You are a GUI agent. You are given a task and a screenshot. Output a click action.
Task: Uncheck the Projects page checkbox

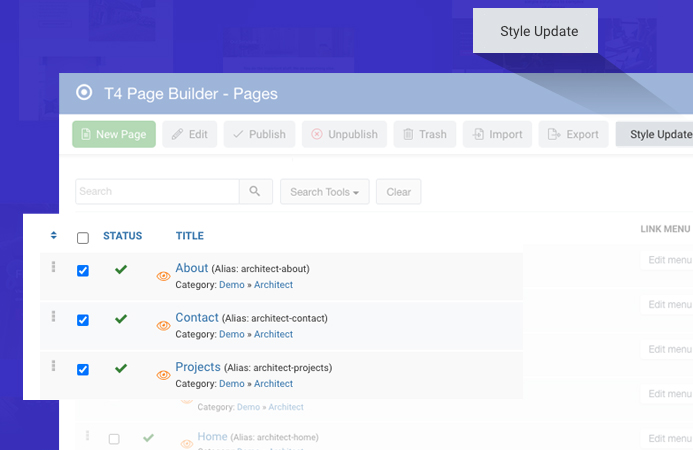pyautogui.click(x=83, y=370)
